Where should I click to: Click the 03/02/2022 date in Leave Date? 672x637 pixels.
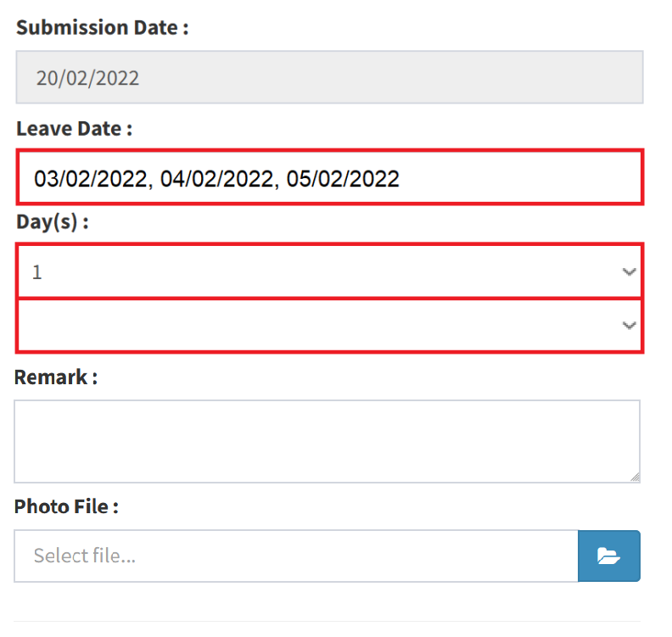[x=91, y=179]
